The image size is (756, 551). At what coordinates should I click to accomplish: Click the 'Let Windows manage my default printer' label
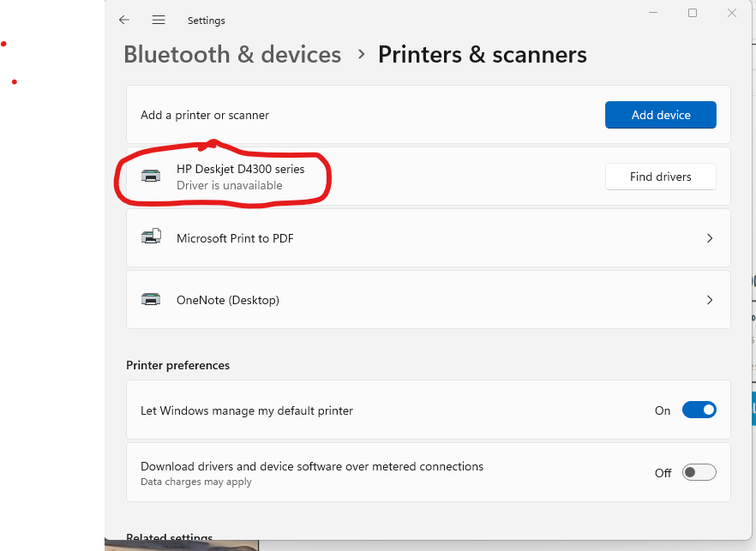click(246, 410)
